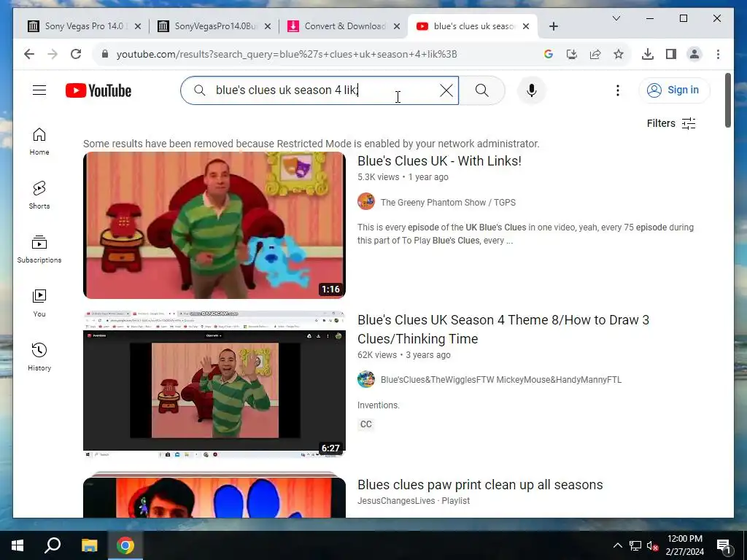The image size is (747, 560).
Task: Open Blues clues paw print clean up playlist title
Action: tap(480, 485)
